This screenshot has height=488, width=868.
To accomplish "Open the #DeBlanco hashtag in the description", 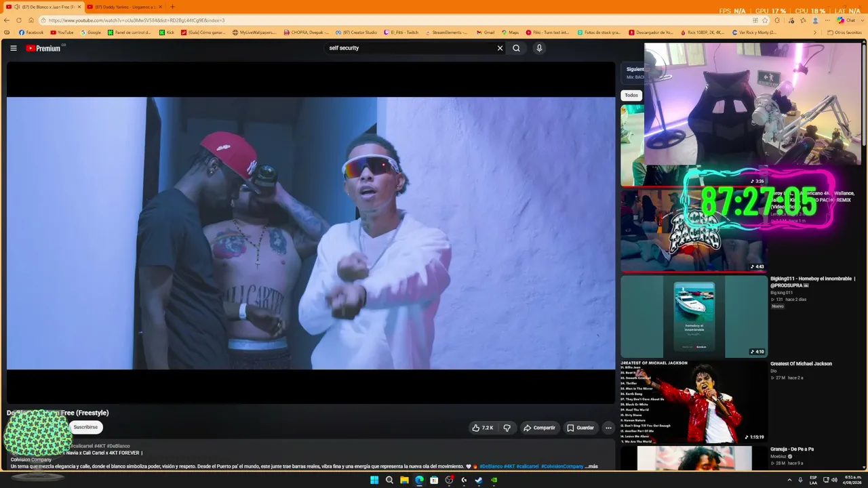I will click(491, 466).
